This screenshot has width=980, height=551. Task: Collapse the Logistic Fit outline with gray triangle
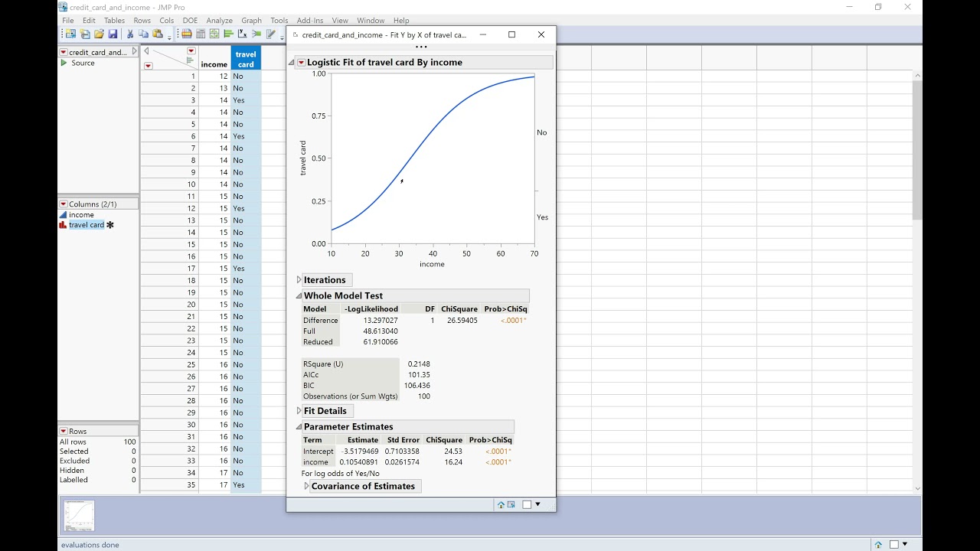coord(292,63)
